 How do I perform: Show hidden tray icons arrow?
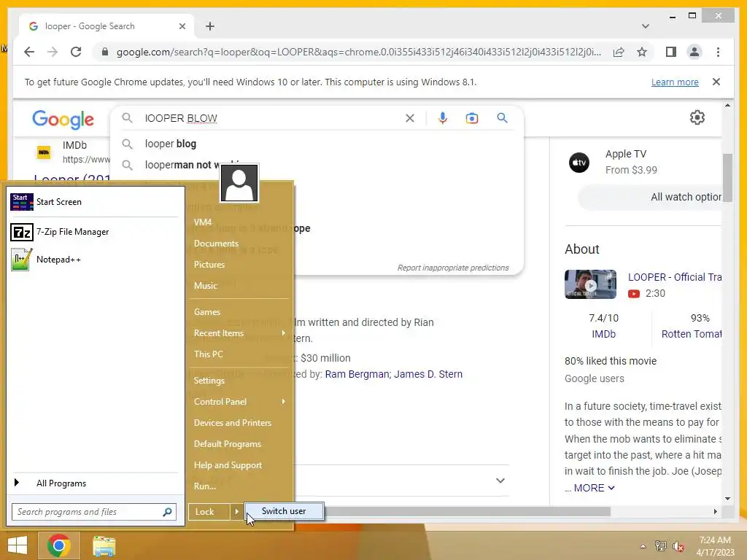click(643, 546)
